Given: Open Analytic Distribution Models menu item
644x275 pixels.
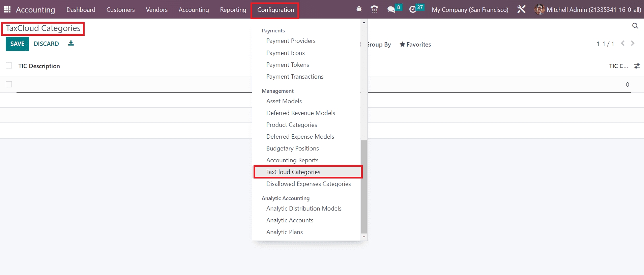Looking at the screenshot, I should tap(303, 209).
